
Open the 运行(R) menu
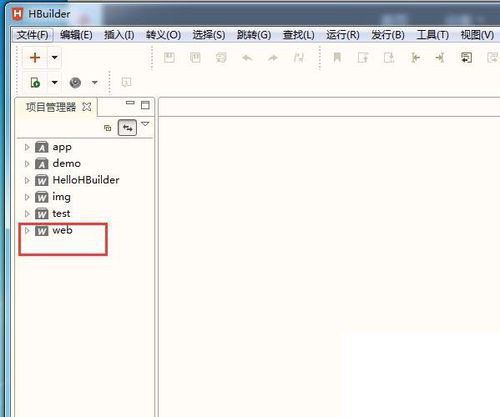[x=343, y=35]
